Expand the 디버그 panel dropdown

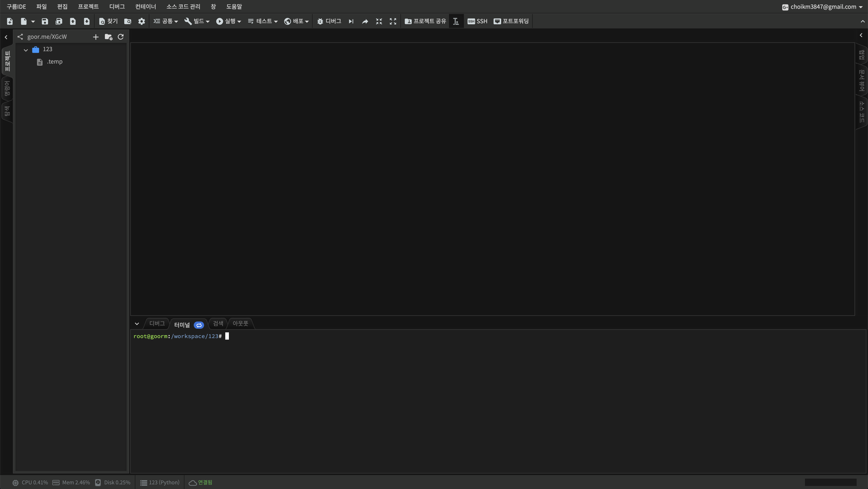tap(137, 323)
